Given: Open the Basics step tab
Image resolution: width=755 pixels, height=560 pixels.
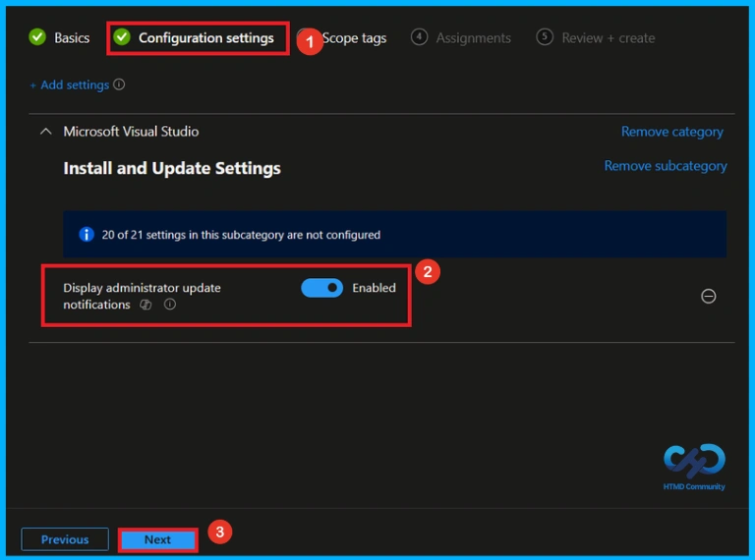Looking at the screenshot, I should (x=59, y=37).
